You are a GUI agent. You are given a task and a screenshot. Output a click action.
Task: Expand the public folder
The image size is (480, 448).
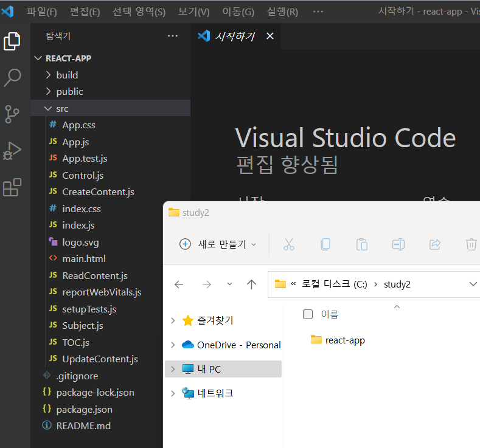coord(48,91)
